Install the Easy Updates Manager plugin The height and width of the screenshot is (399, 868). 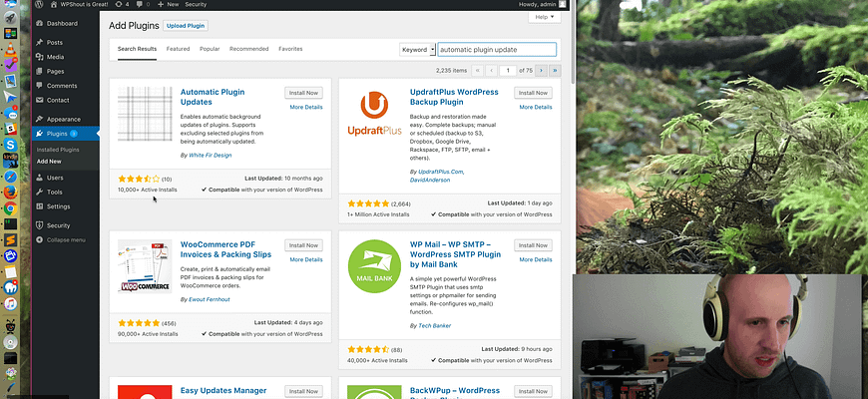click(x=303, y=391)
